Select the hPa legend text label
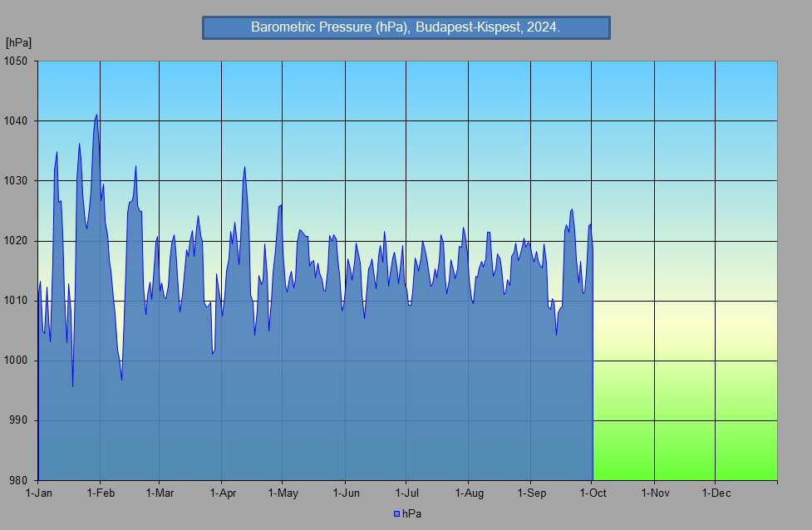The image size is (812, 530). coord(412,514)
